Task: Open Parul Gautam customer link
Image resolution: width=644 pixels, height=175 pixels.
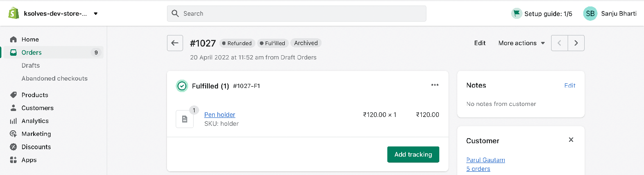Action: [x=485, y=160]
